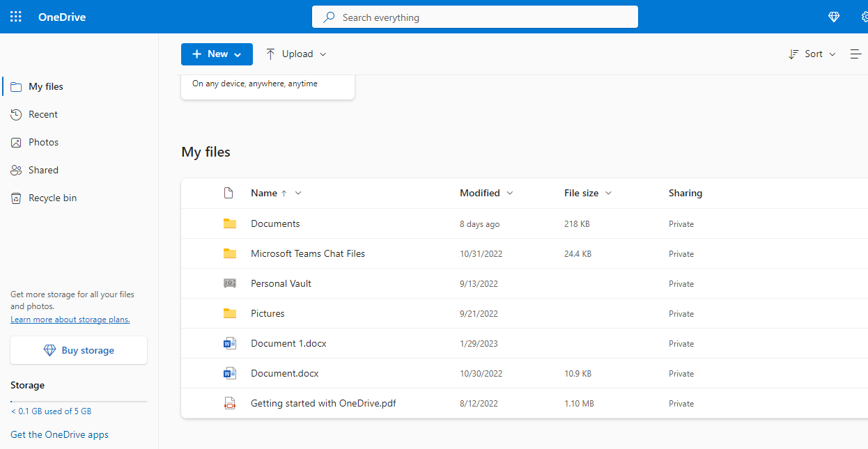Open the settings gear icon
Viewport: 868px width, 449px height.
[x=865, y=17]
